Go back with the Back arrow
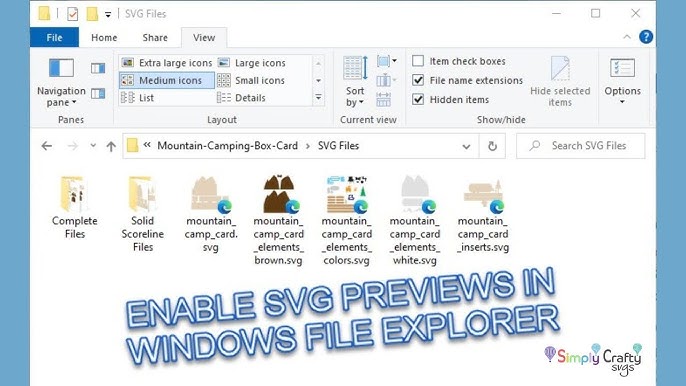686x386 pixels. pyautogui.click(x=47, y=146)
